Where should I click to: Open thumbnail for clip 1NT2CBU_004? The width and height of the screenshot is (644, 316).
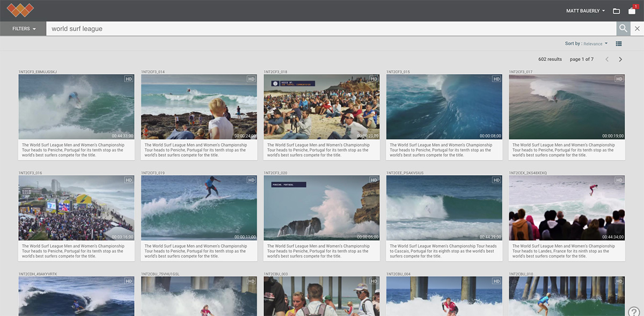click(444, 296)
